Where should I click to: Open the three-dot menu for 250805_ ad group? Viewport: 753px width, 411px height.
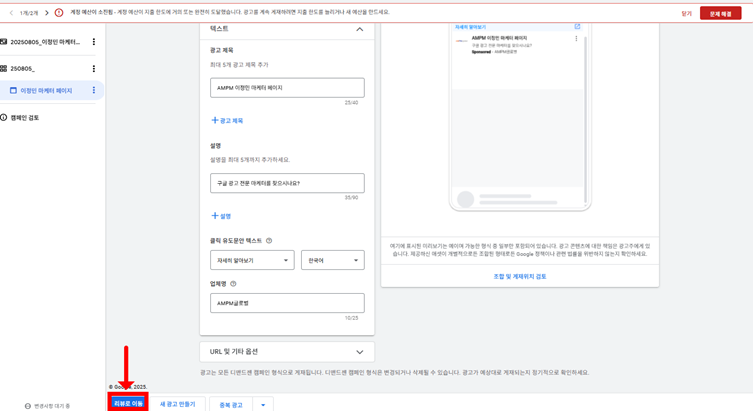click(x=94, y=69)
